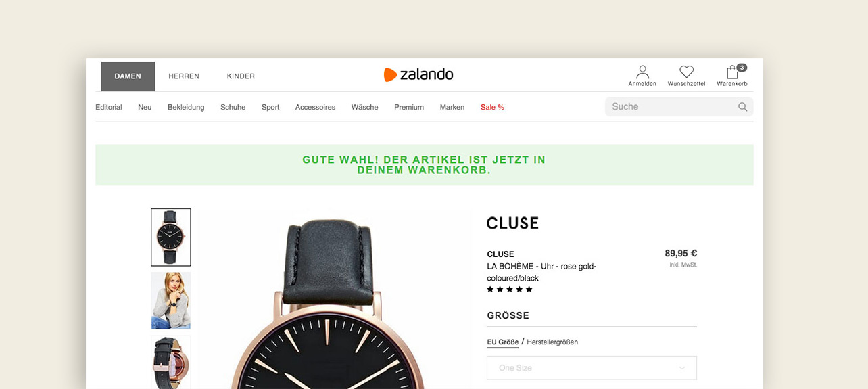Switch to Herstellergrößen sizes

click(552, 342)
